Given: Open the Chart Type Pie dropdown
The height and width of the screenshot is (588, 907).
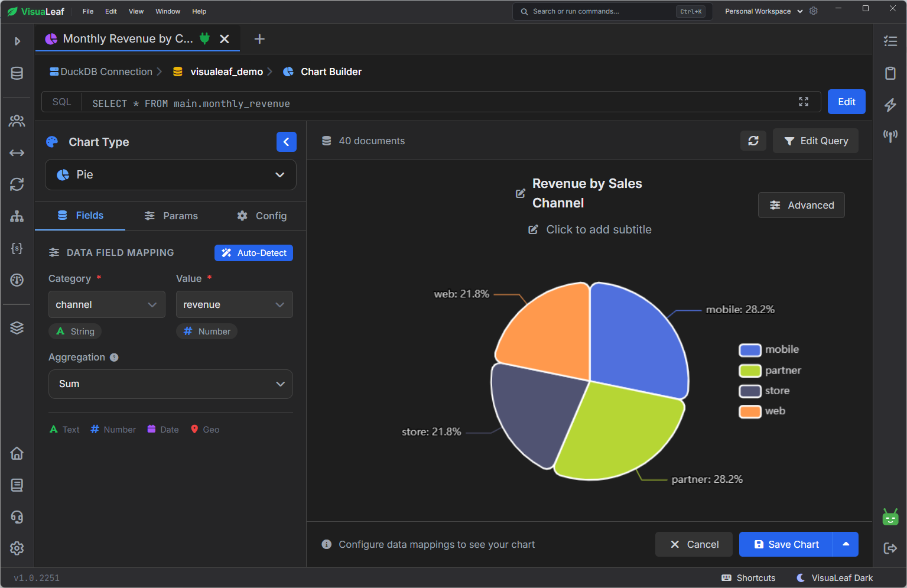Looking at the screenshot, I should [171, 175].
